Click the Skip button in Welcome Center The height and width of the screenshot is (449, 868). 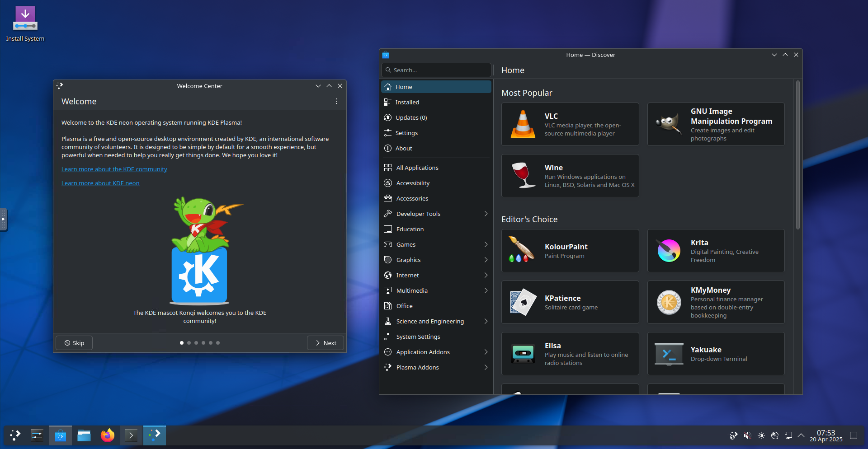pyautogui.click(x=74, y=343)
